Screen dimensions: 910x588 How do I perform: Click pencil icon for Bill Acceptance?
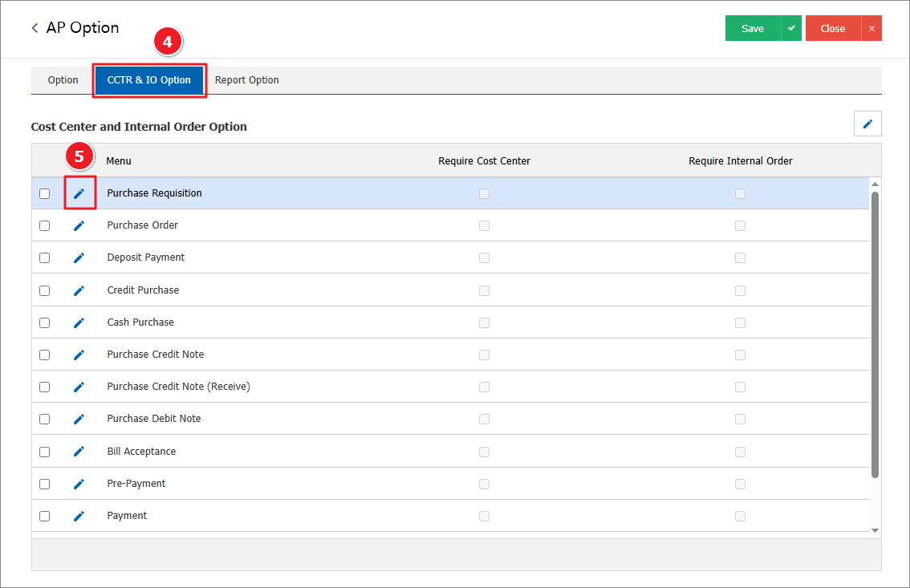click(x=79, y=452)
